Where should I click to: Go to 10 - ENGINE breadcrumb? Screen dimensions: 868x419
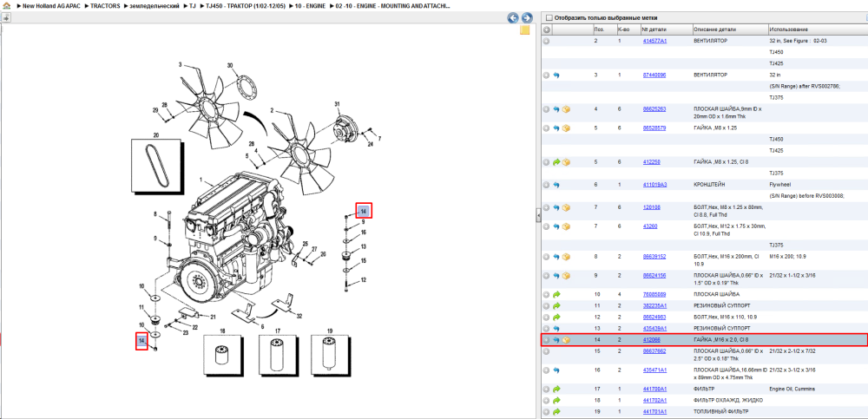coord(311,5)
